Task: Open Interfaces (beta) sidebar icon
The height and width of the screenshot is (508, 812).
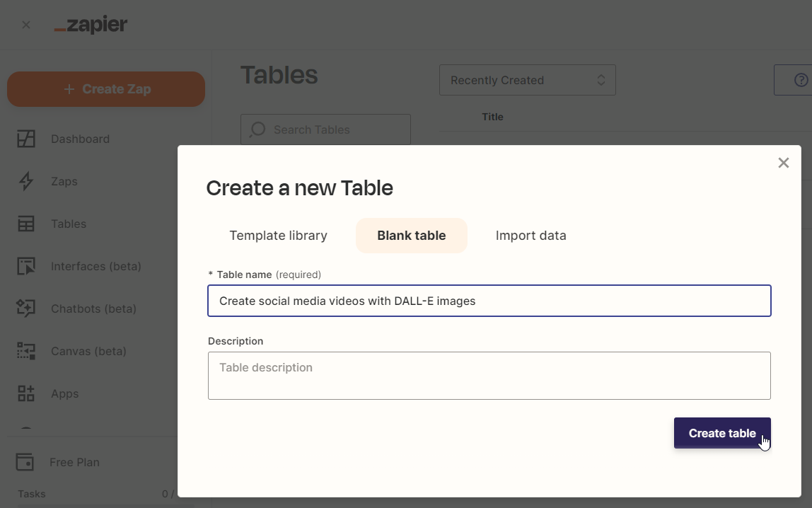Action: (26, 266)
